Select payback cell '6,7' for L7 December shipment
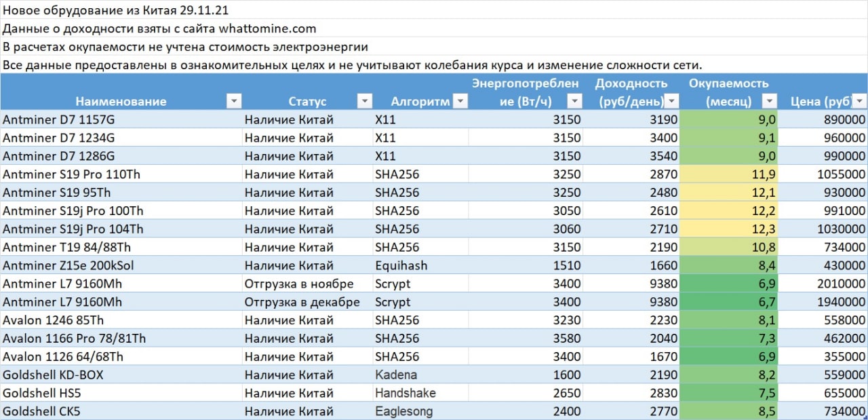This screenshot has width=868, height=420. 729,303
